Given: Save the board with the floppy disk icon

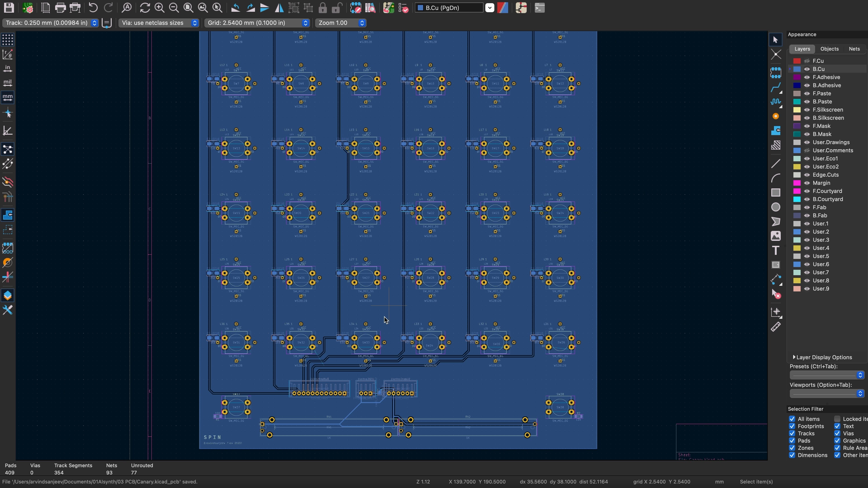Looking at the screenshot, I should 9,7.
